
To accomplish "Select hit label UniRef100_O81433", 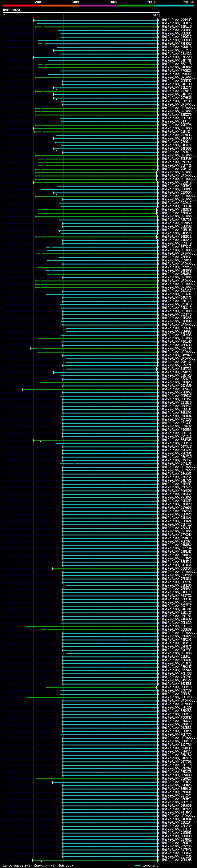I will [177, 54].
